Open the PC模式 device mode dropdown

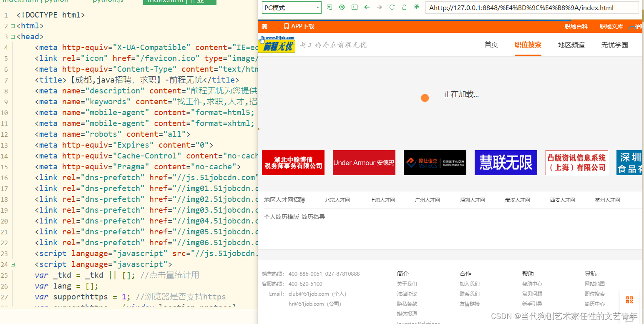[x=292, y=8]
